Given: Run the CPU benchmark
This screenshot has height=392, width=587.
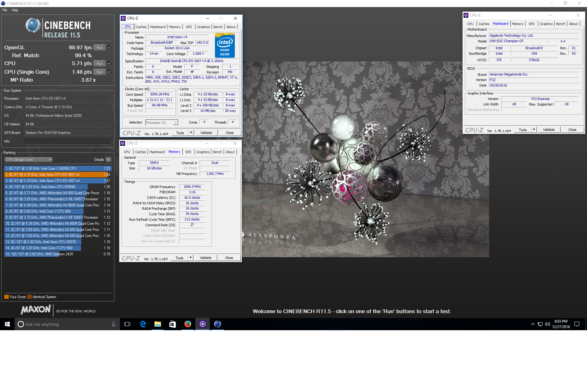Looking at the screenshot, I should [x=100, y=63].
